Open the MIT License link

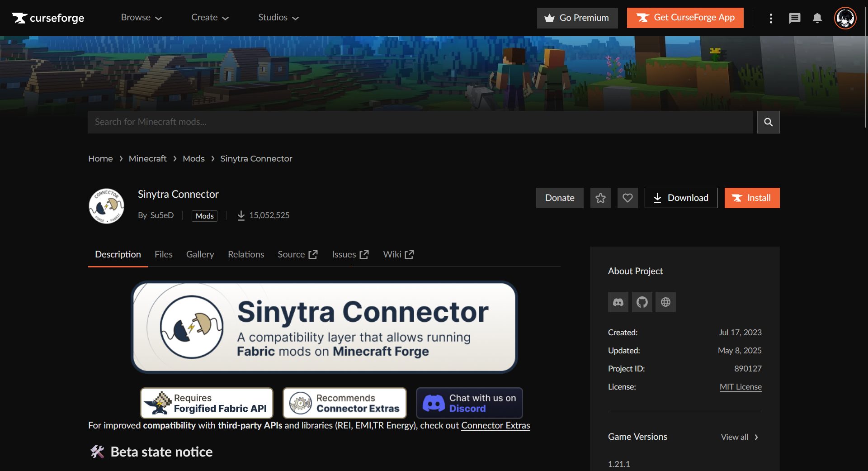pyautogui.click(x=741, y=387)
